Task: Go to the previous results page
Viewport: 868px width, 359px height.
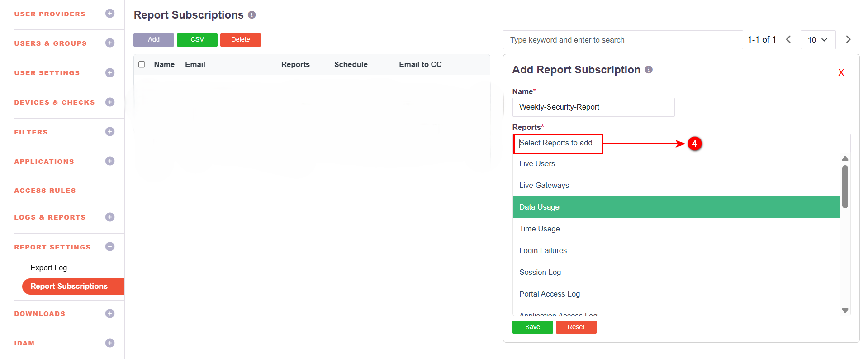Action: [x=788, y=40]
